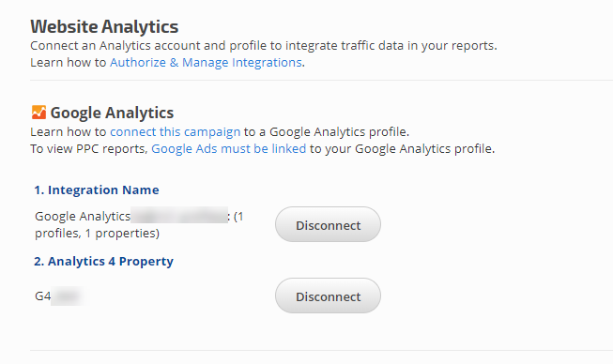Disconnect the Analytics 4 Property G4
The image size is (613, 364).
coord(328,296)
